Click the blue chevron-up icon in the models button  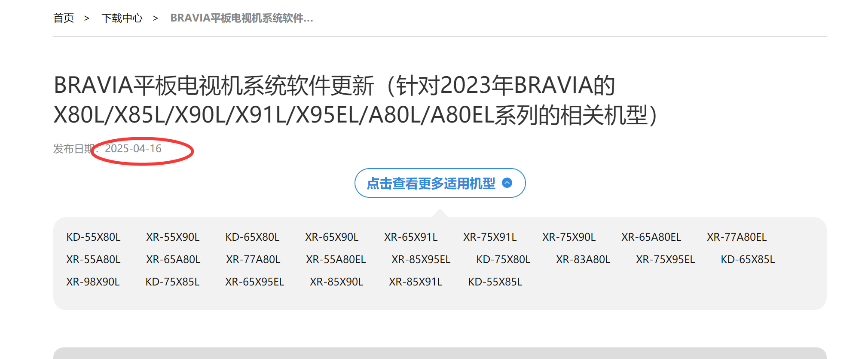[x=507, y=183]
